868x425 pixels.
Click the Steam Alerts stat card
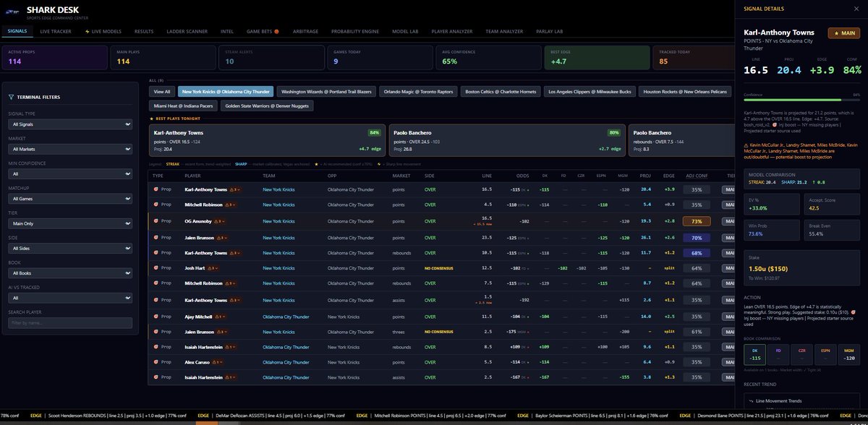pos(271,57)
